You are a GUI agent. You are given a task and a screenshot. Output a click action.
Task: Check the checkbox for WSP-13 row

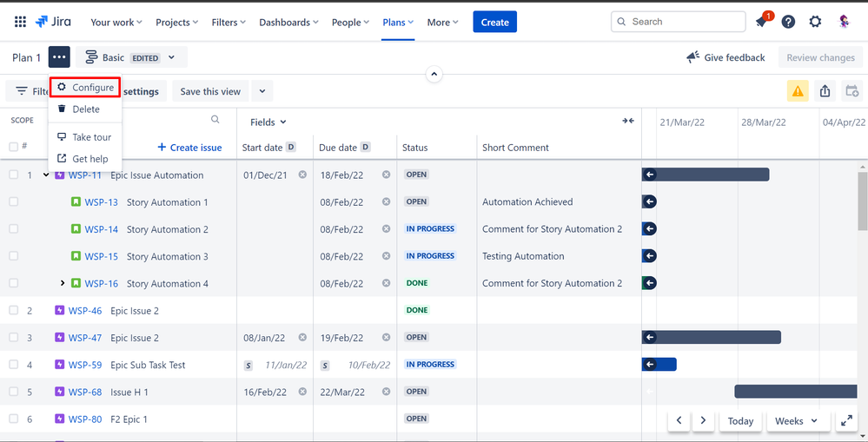coord(13,201)
